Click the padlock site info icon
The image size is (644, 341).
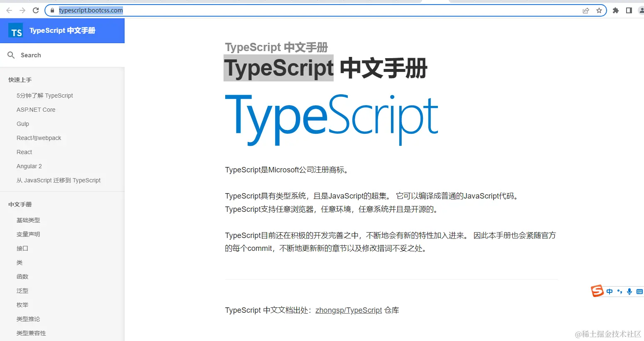coord(52,10)
